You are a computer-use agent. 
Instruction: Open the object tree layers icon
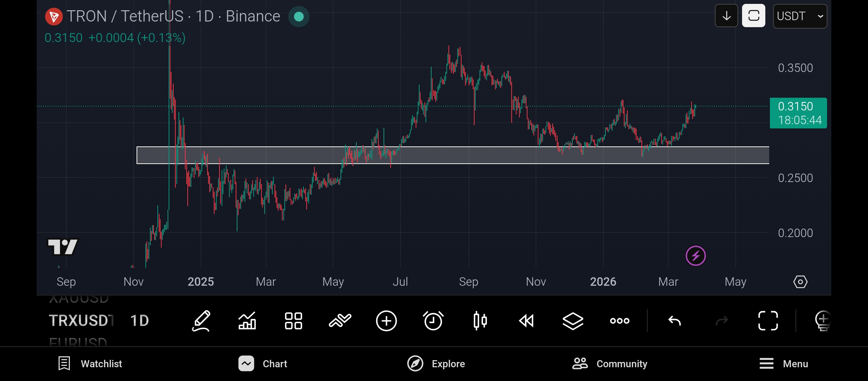point(573,321)
